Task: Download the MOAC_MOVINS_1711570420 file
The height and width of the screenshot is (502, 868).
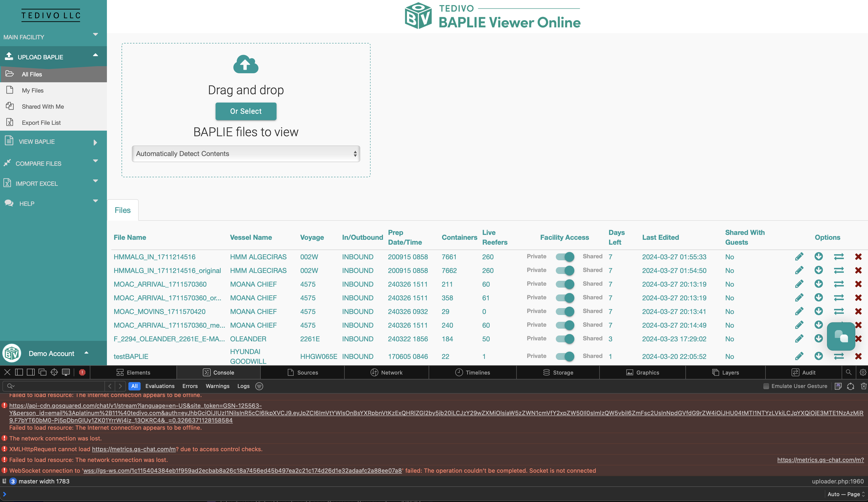Action: [818, 311]
